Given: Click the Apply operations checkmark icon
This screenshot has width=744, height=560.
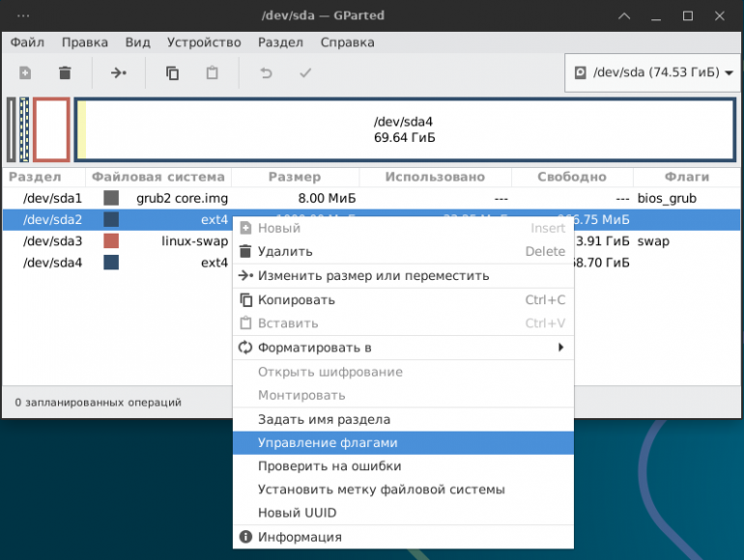Looking at the screenshot, I should pyautogui.click(x=305, y=73).
